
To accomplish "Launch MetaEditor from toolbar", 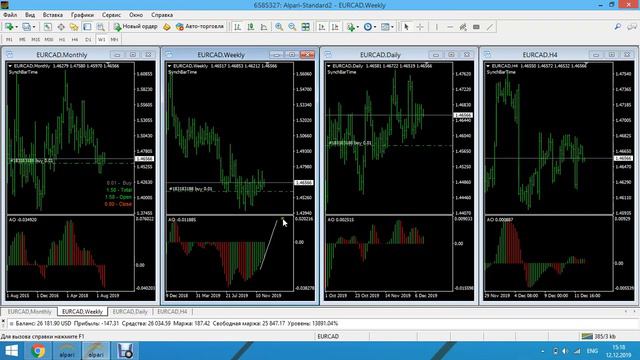I will [x=167, y=27].
